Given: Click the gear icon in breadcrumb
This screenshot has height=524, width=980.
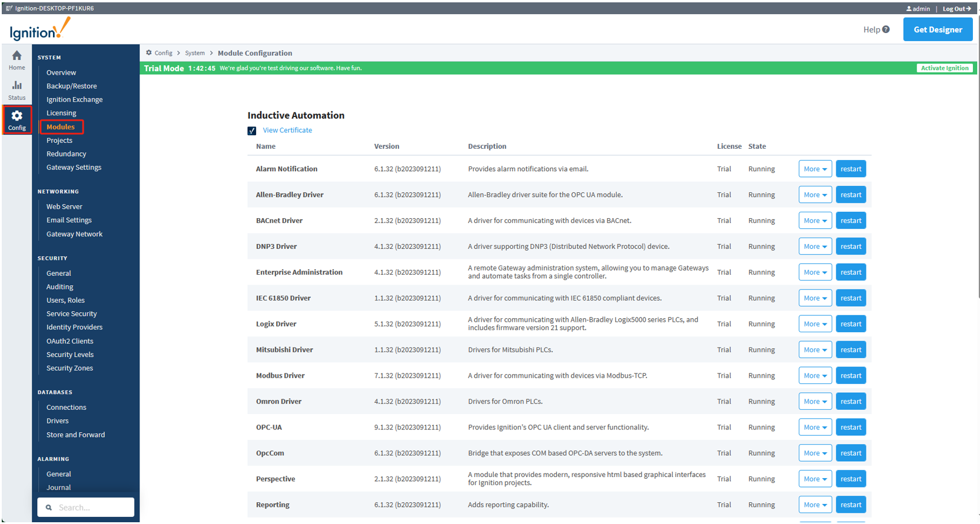Looking at the screenshot, I should coord(149,53).
